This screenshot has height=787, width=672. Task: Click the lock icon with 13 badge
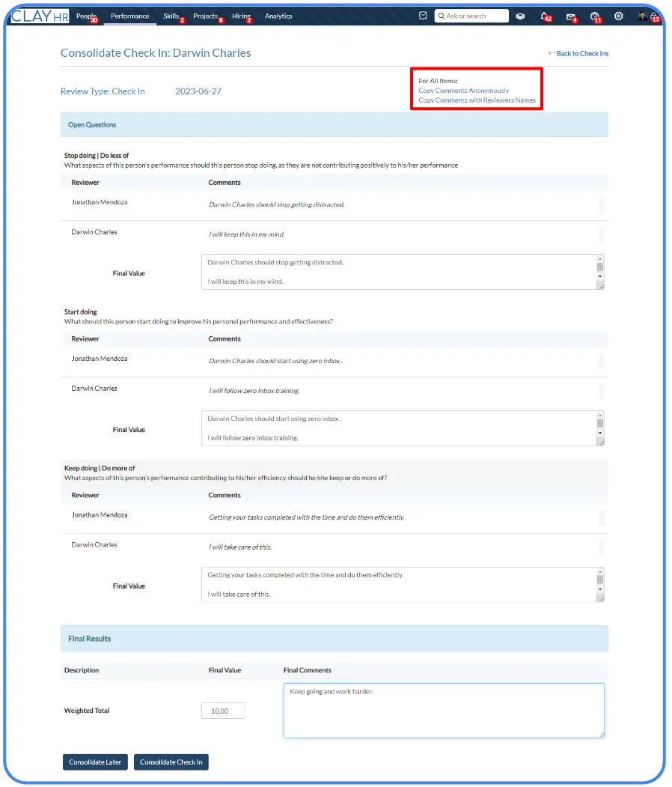coord(655,16)
